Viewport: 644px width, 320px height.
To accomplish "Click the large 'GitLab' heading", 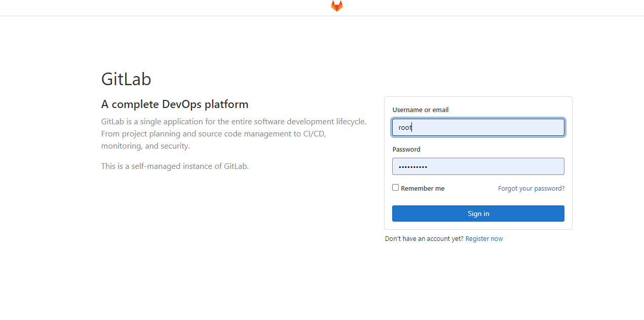I will [x=126, y=79].
